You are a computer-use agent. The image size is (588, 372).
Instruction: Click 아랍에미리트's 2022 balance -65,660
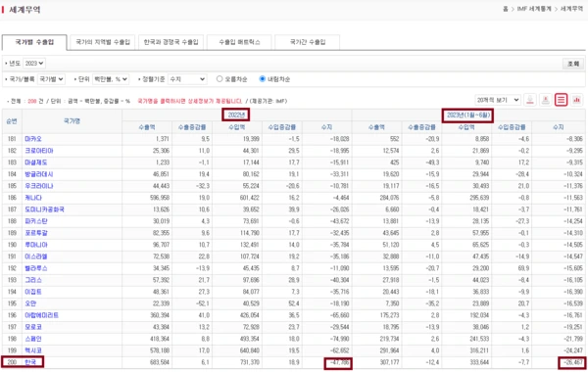coord(340,315)
